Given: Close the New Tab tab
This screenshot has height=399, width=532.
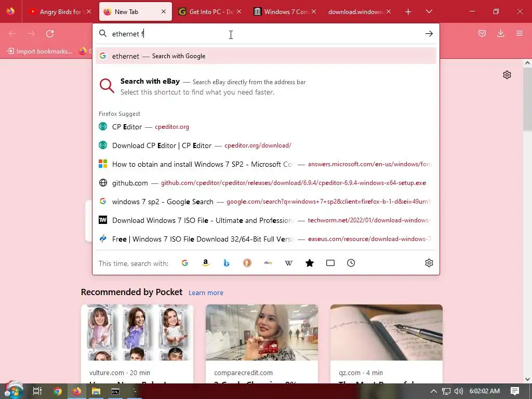Looking at the screenshot, I should [x=164, y=11].
